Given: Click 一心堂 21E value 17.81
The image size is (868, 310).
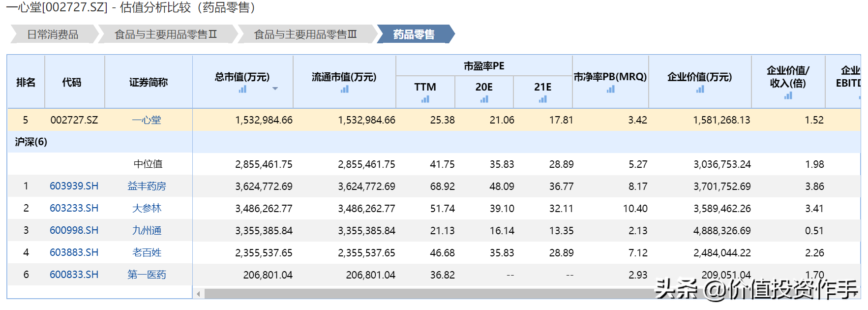Looking at the screenshot, I should pyautogui.click(x=561, y=120).
